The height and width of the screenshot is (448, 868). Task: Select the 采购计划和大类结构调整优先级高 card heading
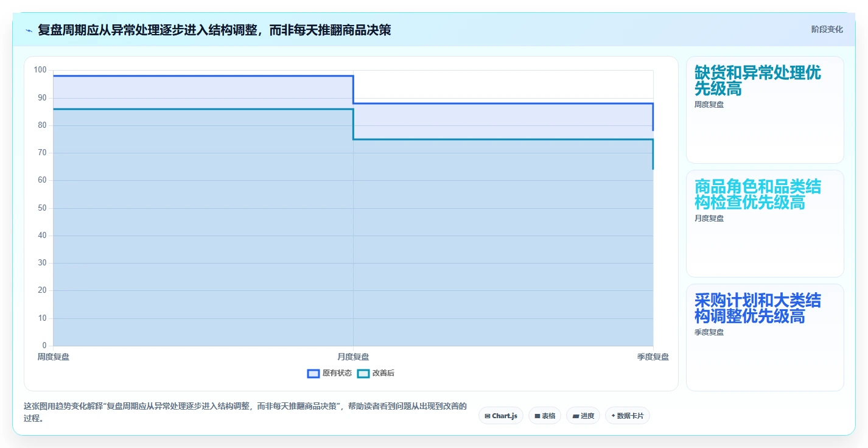click(x=758, y=308)
